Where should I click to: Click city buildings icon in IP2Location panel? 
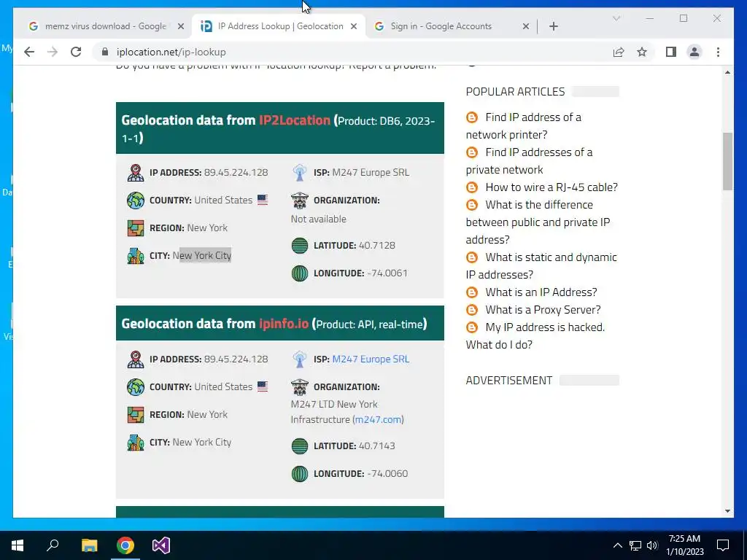(136, 256)
